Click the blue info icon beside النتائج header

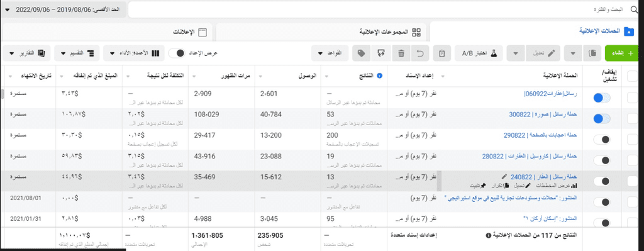(x=380, y=75)
